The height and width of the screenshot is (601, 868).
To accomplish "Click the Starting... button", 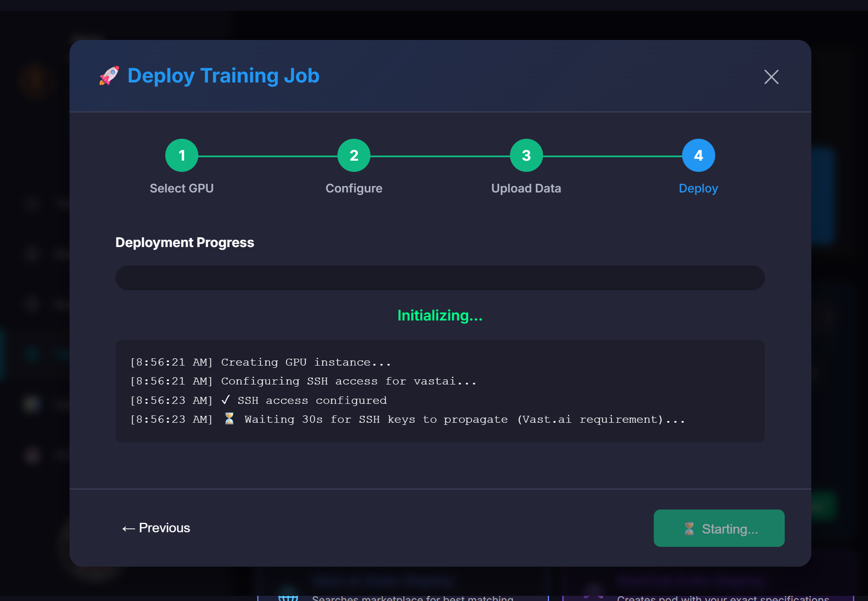I will point(719,528).
